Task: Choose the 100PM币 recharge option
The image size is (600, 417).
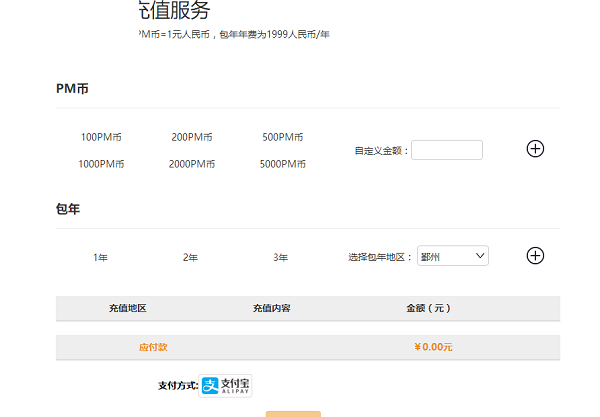Action: coord(101,137)
